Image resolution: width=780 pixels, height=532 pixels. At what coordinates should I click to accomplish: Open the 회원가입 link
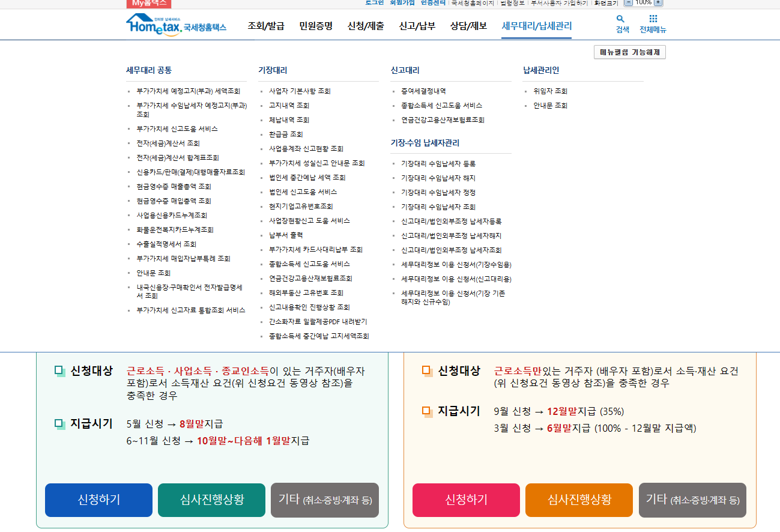[x=404, y=4]
